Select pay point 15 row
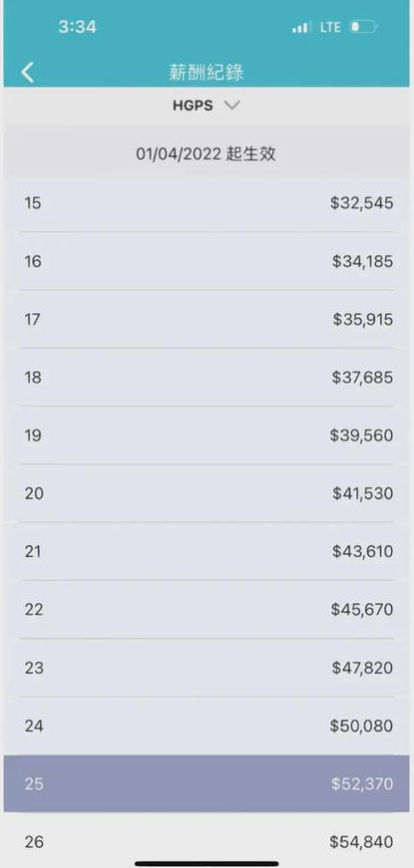The width and height of the screenshot is (414, 868). tap(207, 203)
